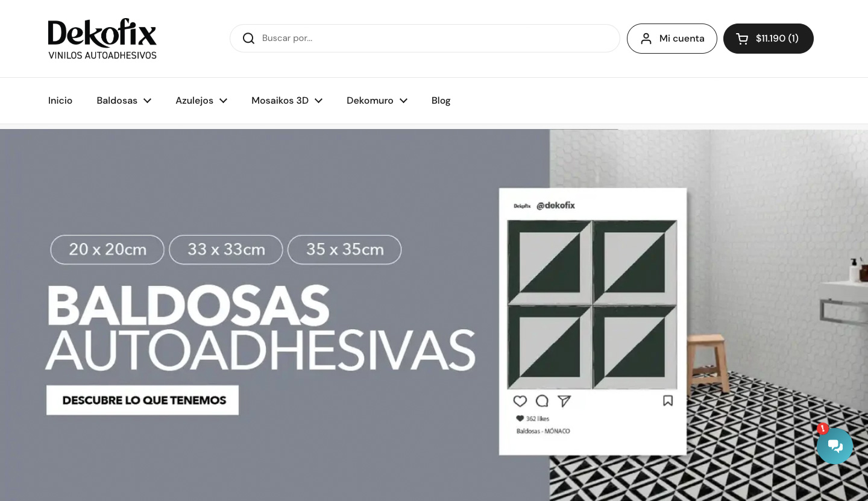Open the chat bubble widget

pyautogui.click(x=835, y=446)
